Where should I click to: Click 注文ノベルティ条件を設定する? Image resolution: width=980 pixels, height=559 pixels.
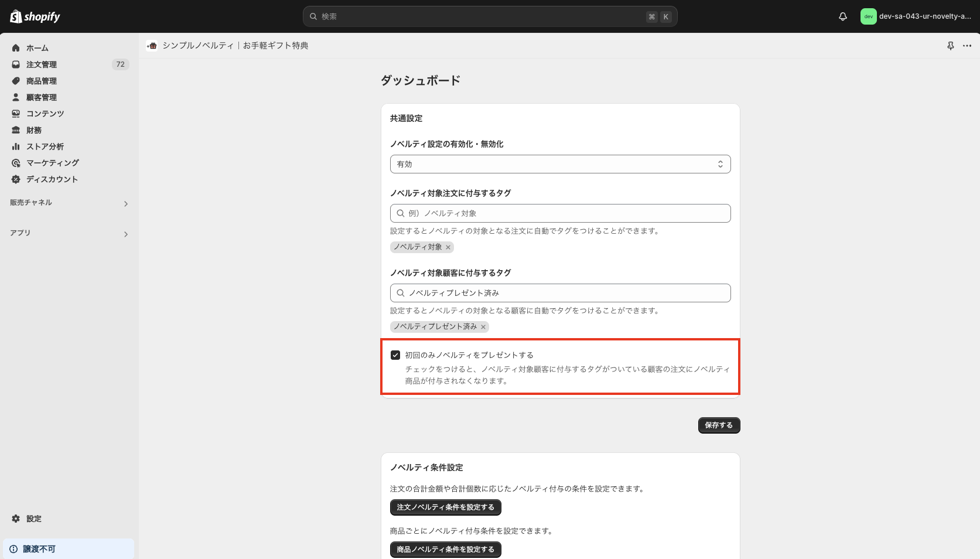point(445,507)
